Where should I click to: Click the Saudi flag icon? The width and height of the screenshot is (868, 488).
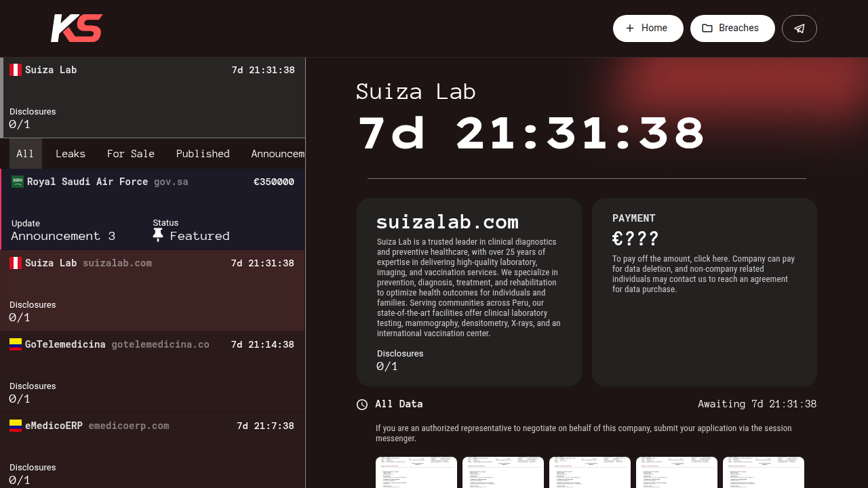18,182
